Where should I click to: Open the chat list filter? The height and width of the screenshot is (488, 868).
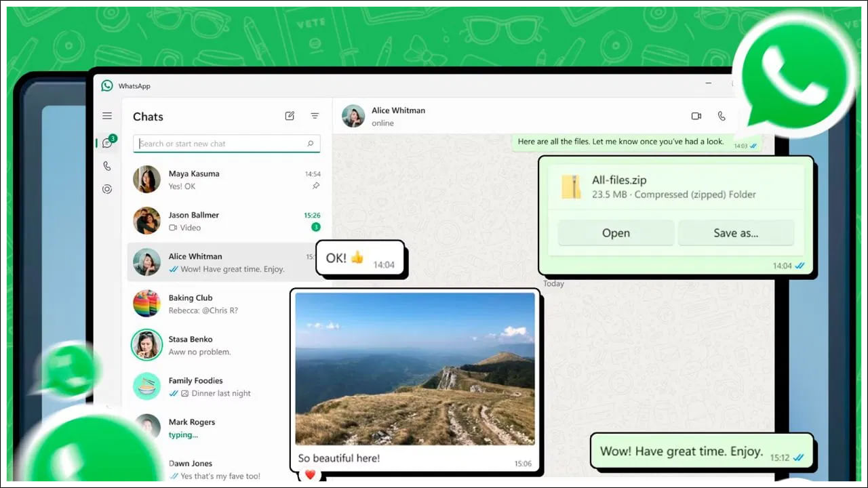(315, 116)
